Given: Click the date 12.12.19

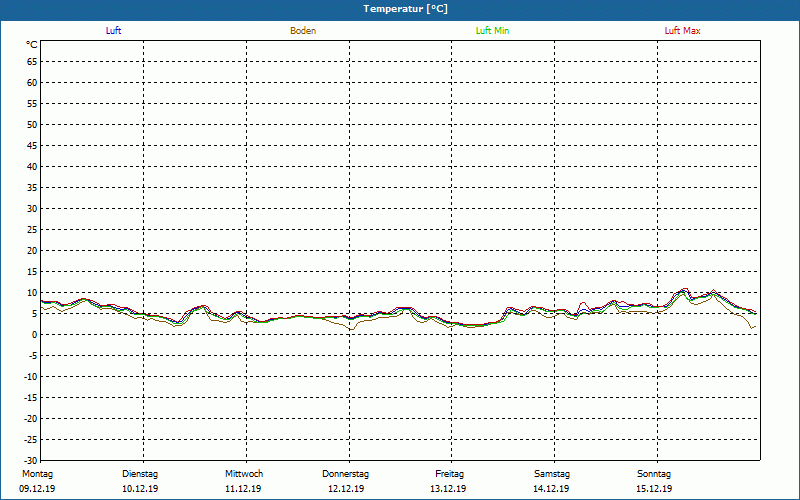Looking at the screenshot, I should tap(346, 489).
